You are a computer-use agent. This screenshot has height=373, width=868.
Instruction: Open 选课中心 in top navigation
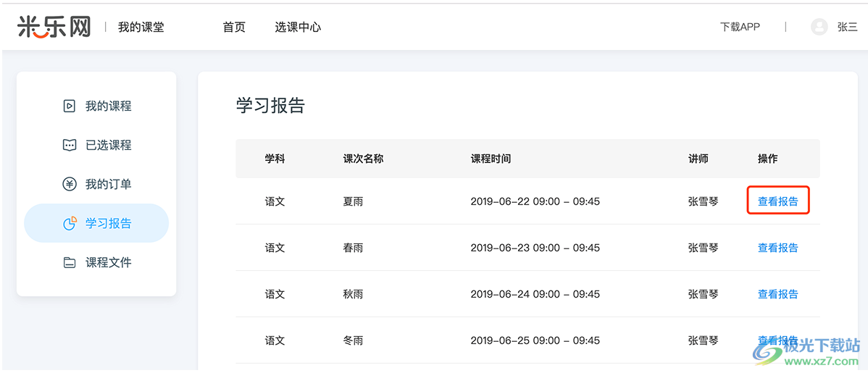pos(298,27)
